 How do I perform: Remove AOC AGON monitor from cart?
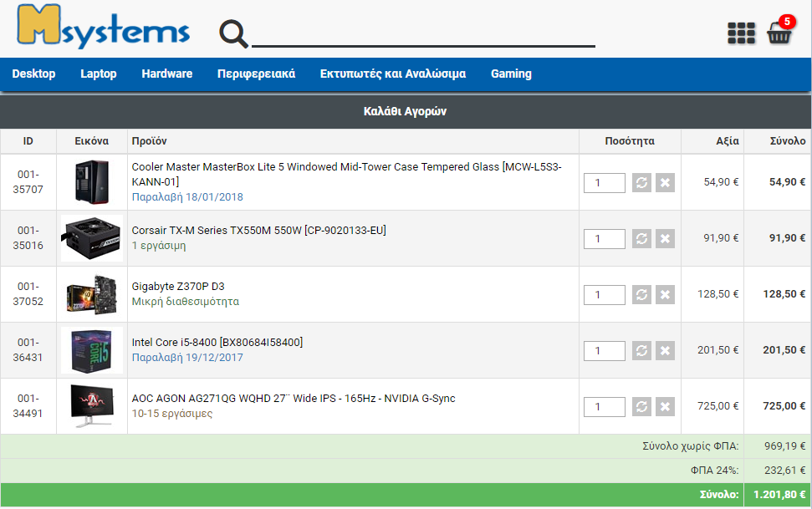[665, 406]
